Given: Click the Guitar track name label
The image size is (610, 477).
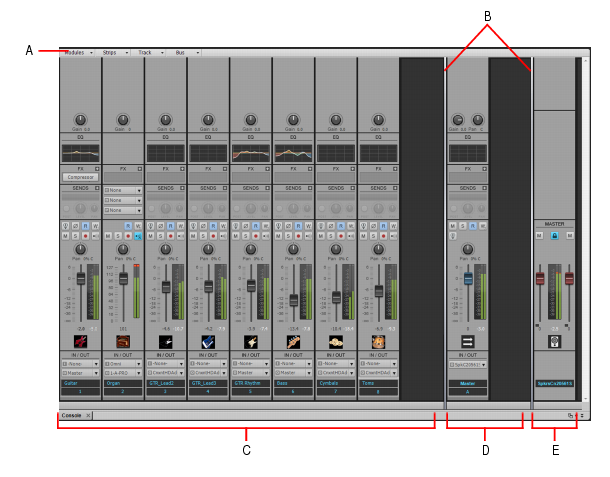Looking at the screenshot, I should (x=81, y=383).
